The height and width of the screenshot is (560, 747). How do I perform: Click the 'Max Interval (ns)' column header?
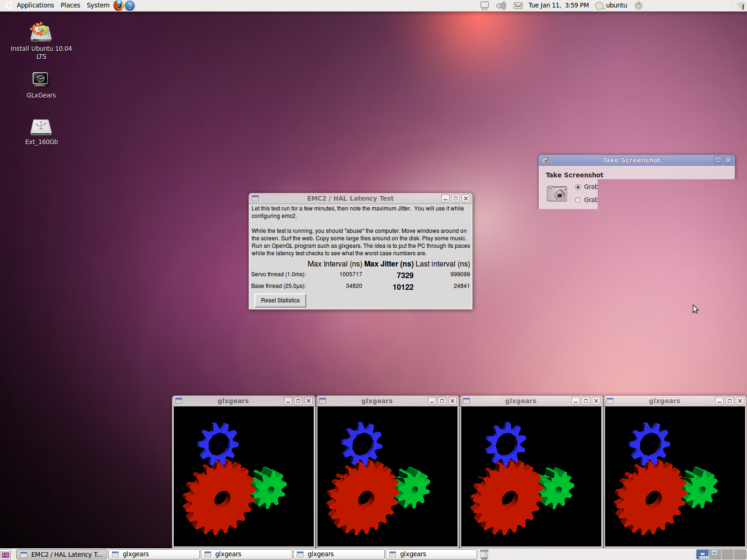pos(335,264)
